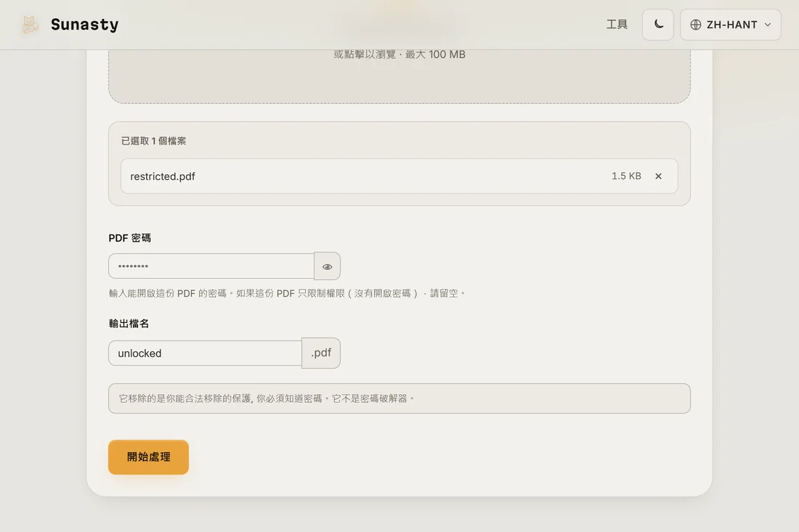The height and width of the screenshot is (532, 799).
Task: Click the notice about 密碼破解器
Action: coord(399,398)
